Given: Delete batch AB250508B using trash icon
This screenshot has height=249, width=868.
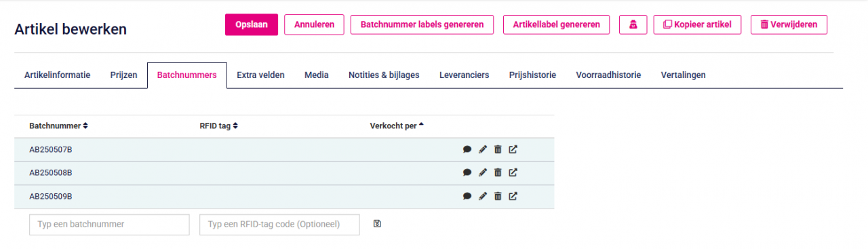Looking at the screenshot, I should point(498,173).
